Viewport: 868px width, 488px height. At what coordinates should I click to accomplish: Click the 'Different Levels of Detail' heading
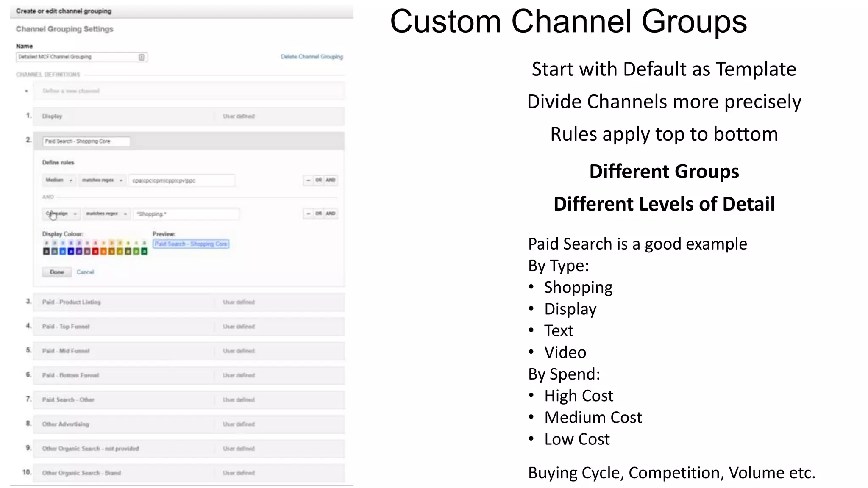coord(664,204)
